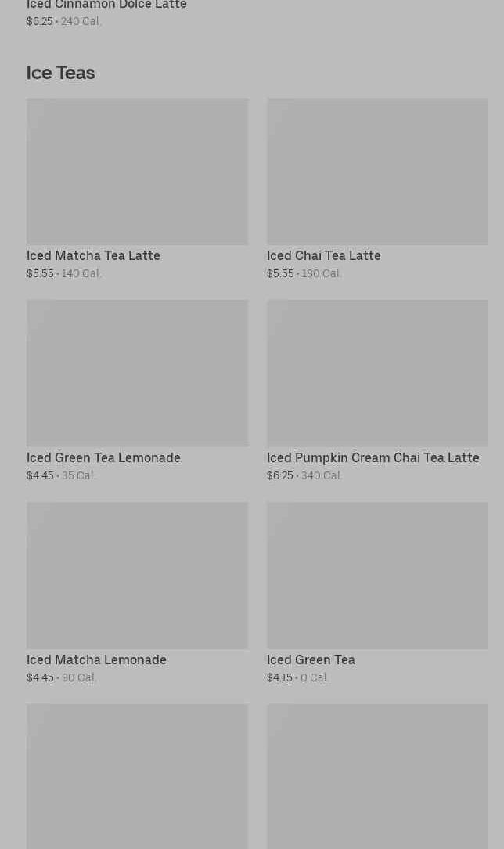Select the Iced Green Tea Lemonade photo
Image resolution: width=504 pixels, height=849 pixels.
click(138, 373)
